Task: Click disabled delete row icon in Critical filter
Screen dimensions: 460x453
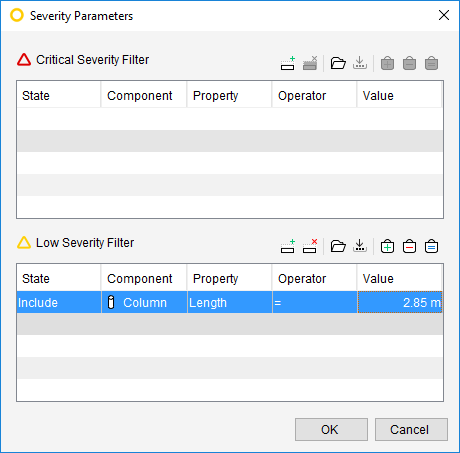Action: point(310,63)
